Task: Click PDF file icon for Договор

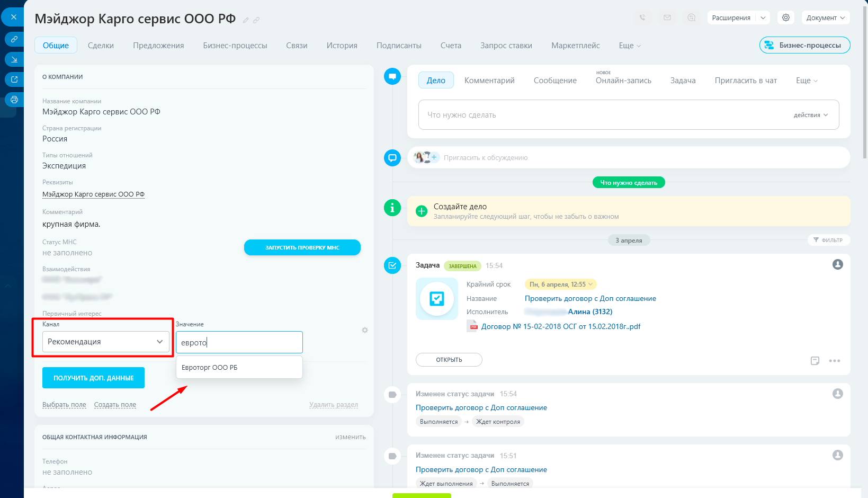Action: point(472,326)
